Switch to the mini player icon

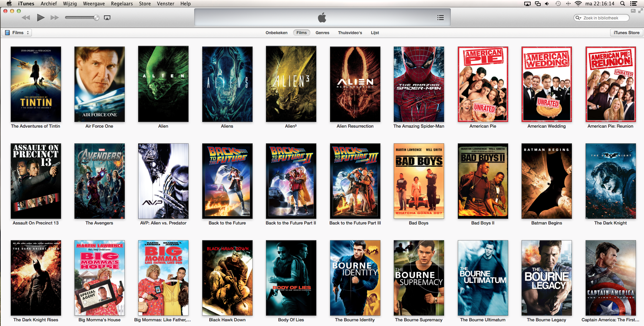633,11
